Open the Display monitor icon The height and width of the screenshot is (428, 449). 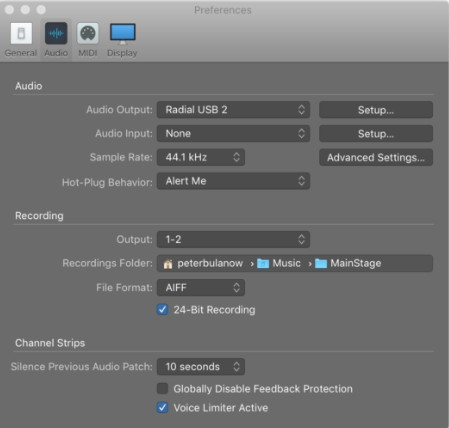(x=122, y=33)
